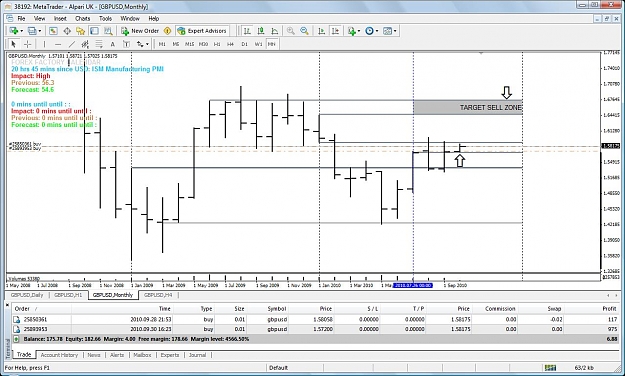Switch to M30 timeframe

coord(203,44)
